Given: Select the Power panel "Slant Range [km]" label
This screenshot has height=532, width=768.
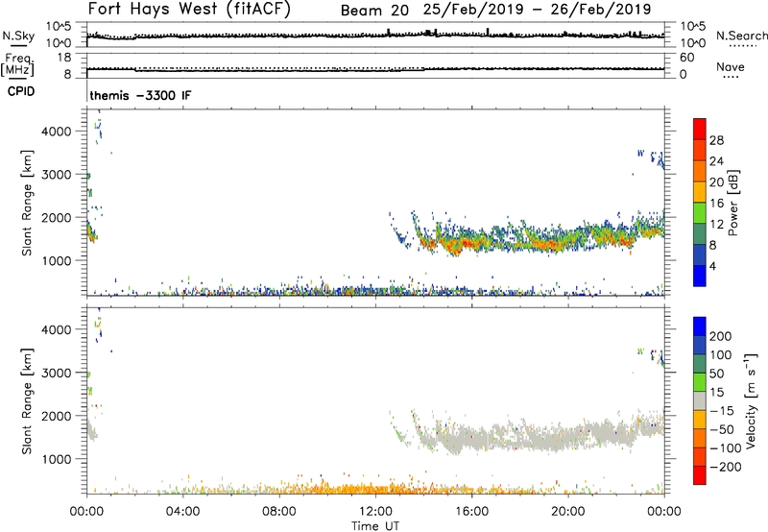Looking at the screenshot, I should point(27,203).
